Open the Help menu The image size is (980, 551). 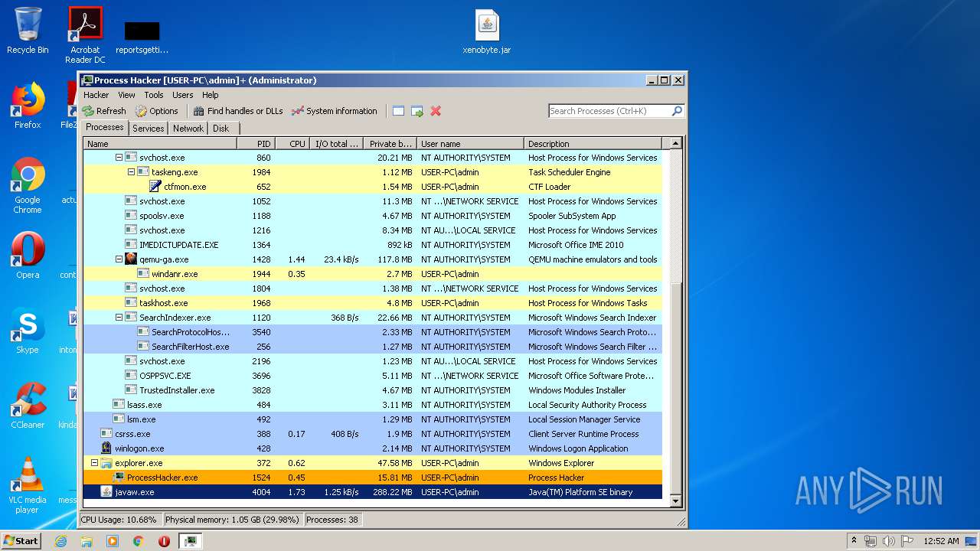211,95
